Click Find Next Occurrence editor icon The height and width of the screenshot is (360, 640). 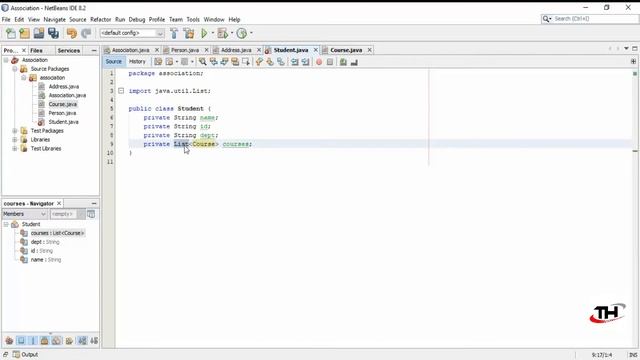(x=224, y=62)
